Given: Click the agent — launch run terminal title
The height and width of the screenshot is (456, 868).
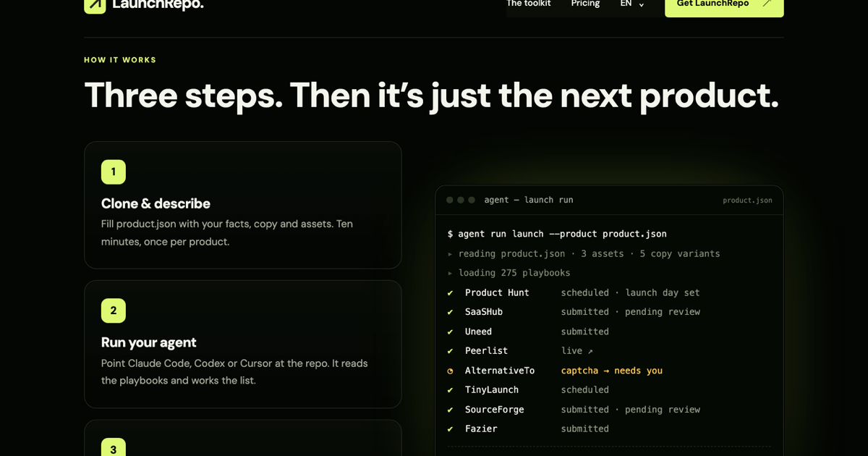Looking at the screenshot, I should 529,200.
